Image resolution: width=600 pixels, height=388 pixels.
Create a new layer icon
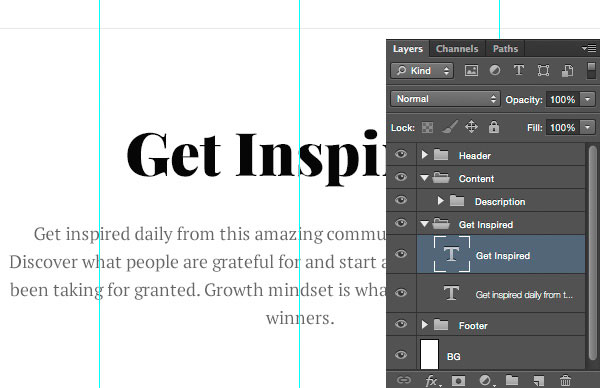click(538, 380)
